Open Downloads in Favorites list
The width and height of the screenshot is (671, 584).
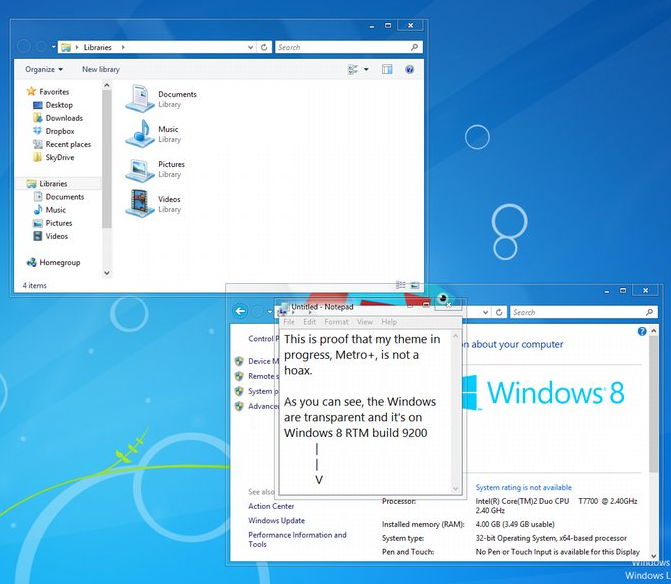[64, 118]
